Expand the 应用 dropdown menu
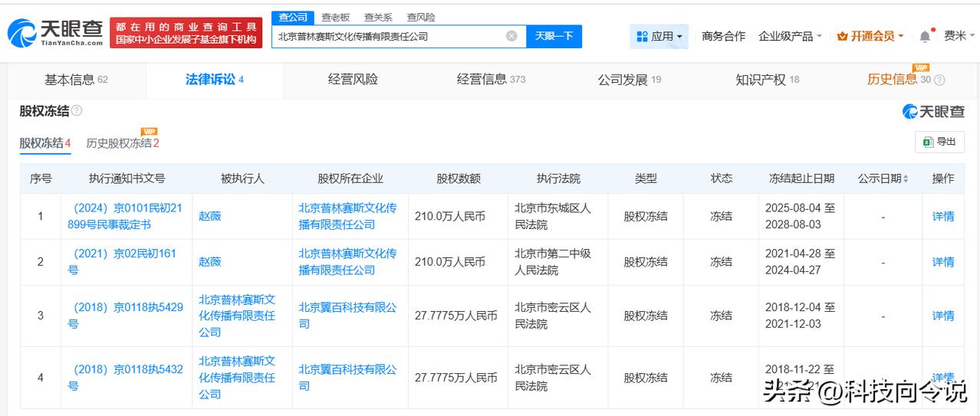This screenshot has height=416, width=980. pyautogui.click(x=659, y=36)
